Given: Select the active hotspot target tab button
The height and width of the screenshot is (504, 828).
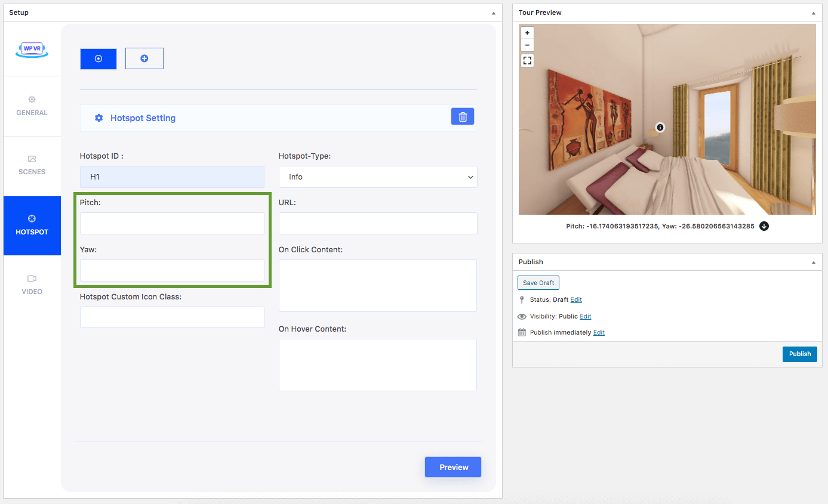Looking at the screenshot, I should pyautogui.click(x=99, y=58).
